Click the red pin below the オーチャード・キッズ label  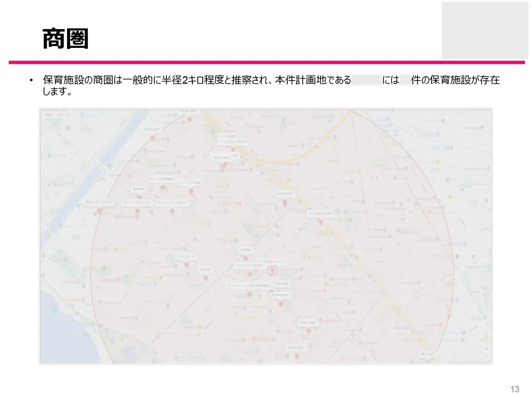point(250,294)
